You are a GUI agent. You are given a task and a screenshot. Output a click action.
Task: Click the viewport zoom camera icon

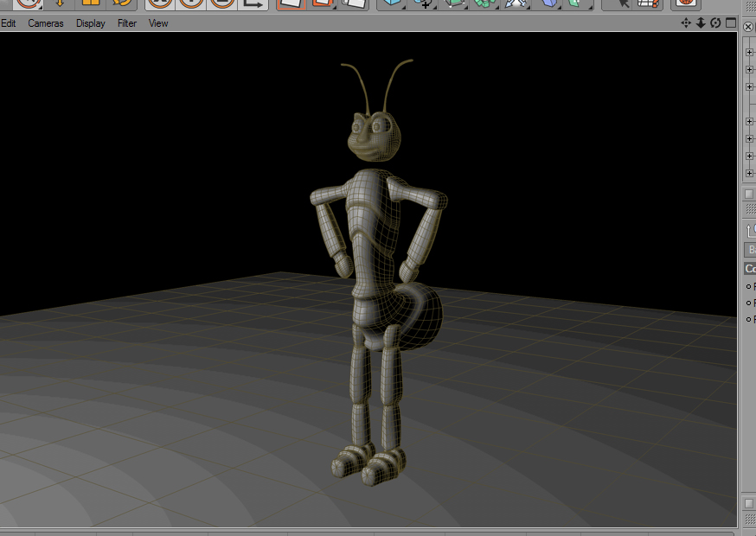coord(701,22)
